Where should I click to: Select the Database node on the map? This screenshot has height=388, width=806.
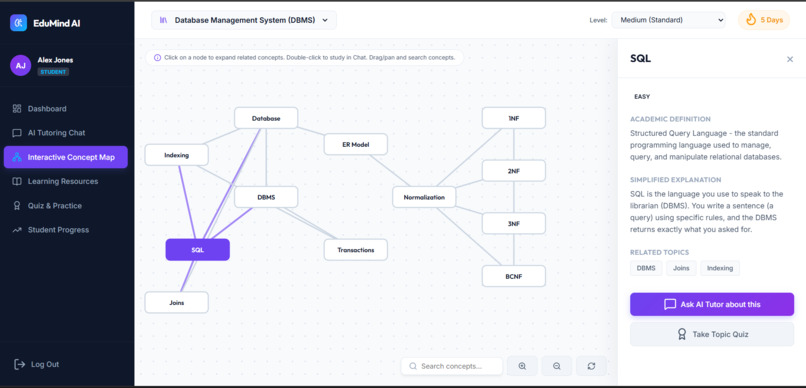click(266, 118)
